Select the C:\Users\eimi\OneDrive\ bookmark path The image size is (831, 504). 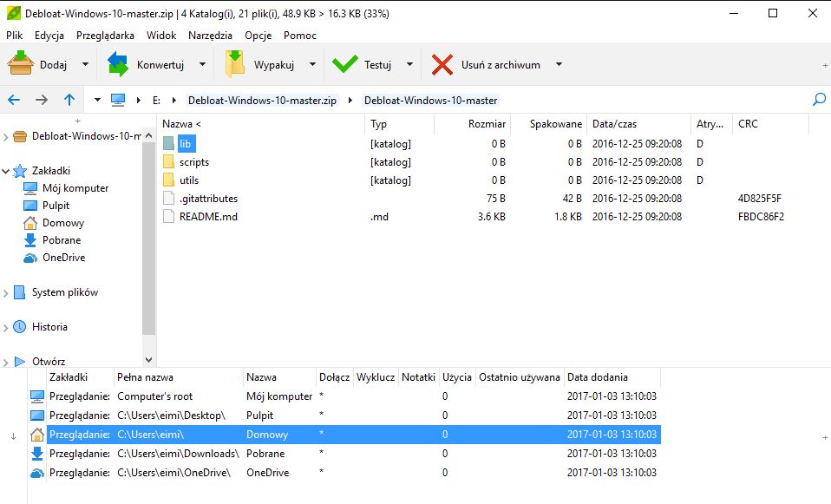[173, 473]
